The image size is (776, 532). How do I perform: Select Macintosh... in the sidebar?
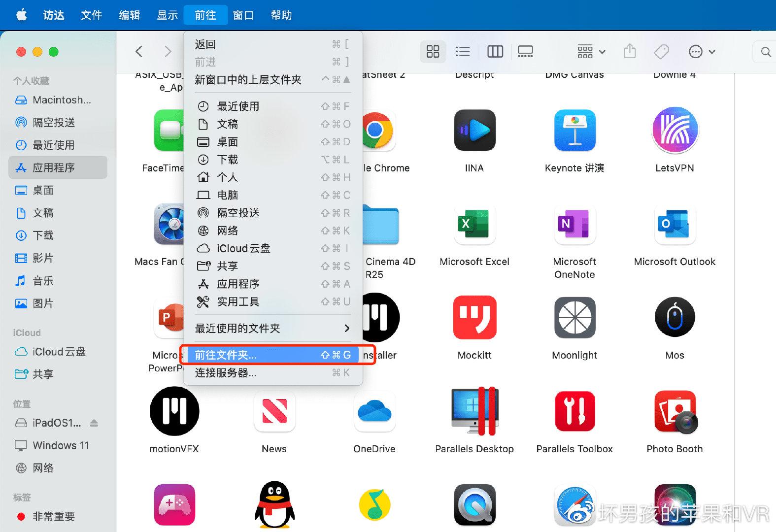coord(58,100)
